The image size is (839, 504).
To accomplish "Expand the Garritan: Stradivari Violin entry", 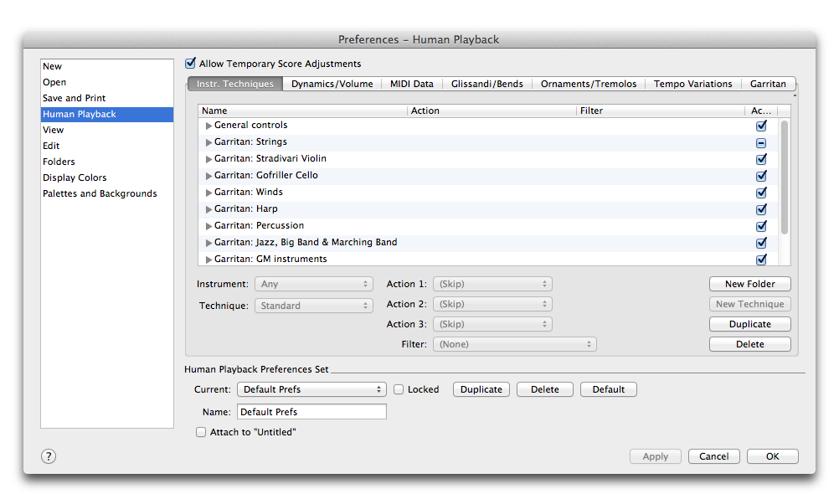I will [x=208, y=158].
